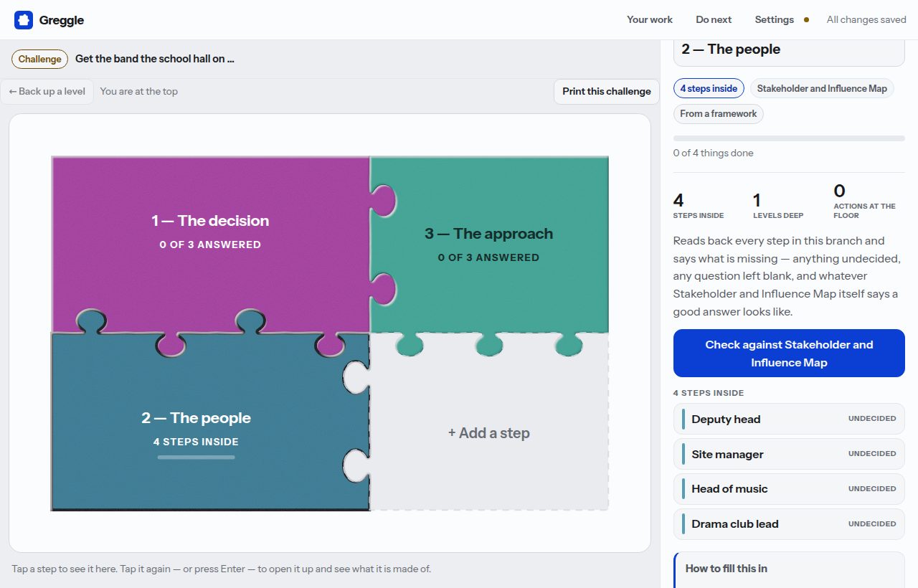Open the Drama club lead step
The image size is (918, 588).
coord(789,523)
